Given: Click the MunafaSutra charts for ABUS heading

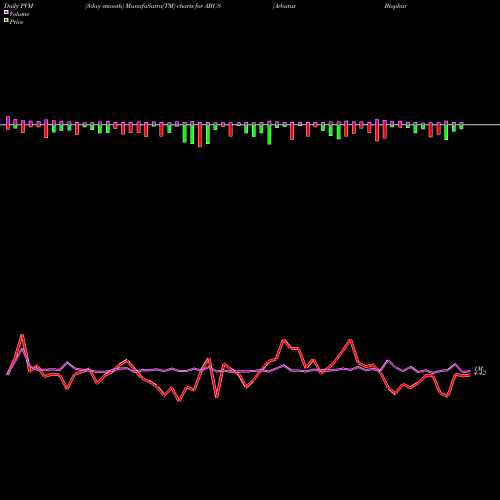Looking at the screenshot, I should coord(153,6).
